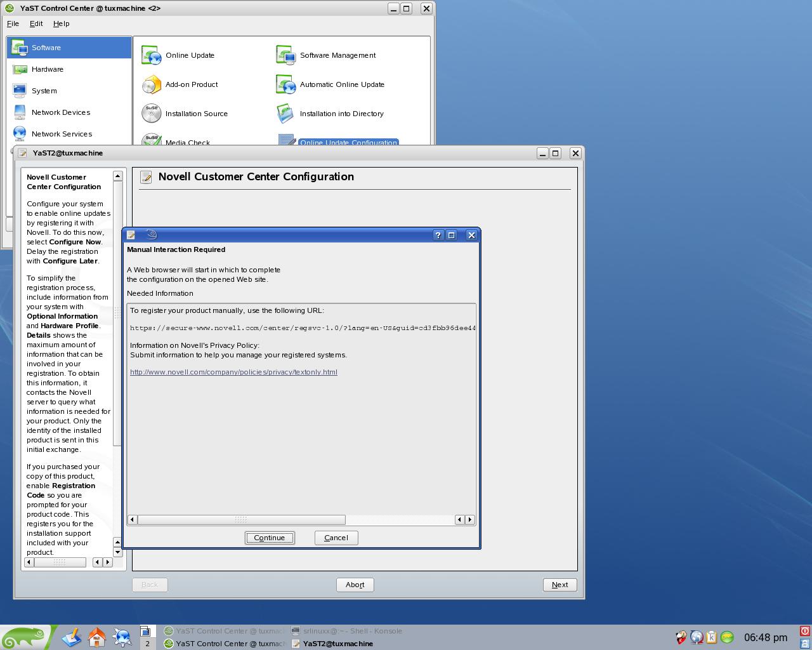Click the Online Update Configuration item

pyautogui.click(x=348, y=142)
